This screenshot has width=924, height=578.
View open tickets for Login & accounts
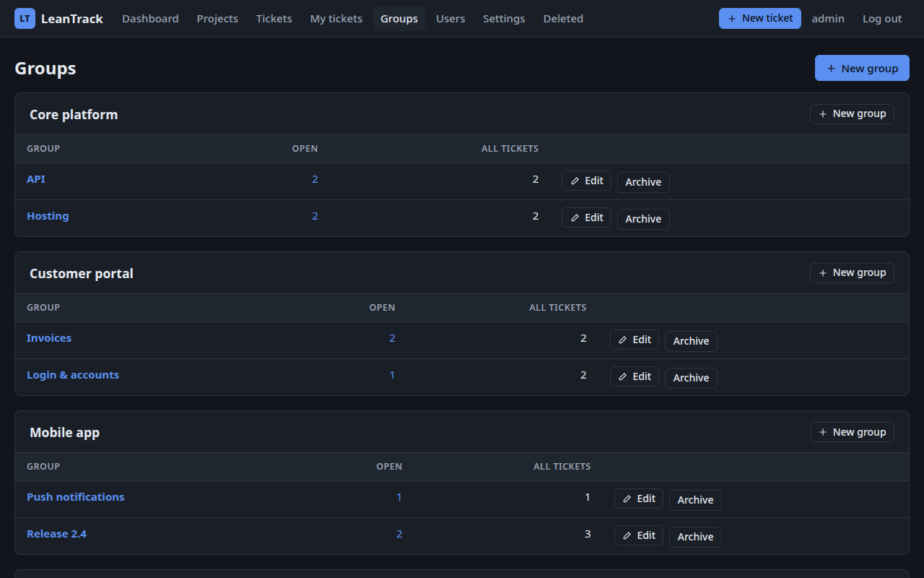[x=392, y=375]
